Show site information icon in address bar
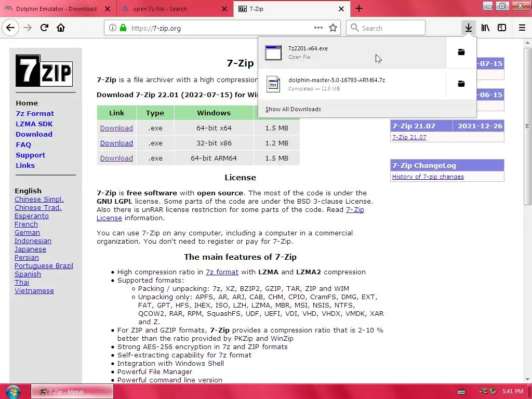The height and width of the screenshot is (399, 532). [x=113, y=28]
